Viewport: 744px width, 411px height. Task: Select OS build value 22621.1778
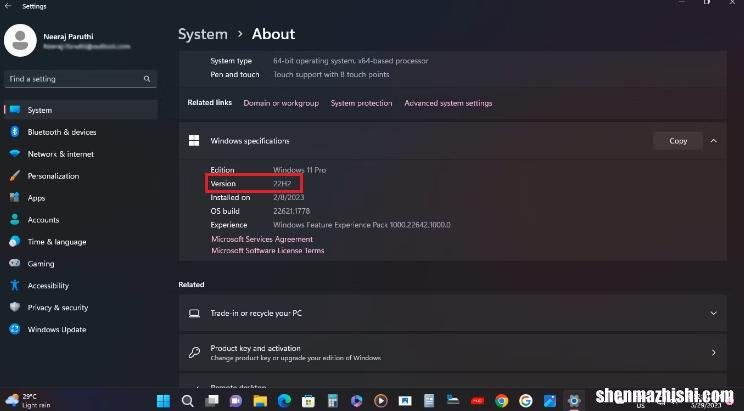coord(291,211)
